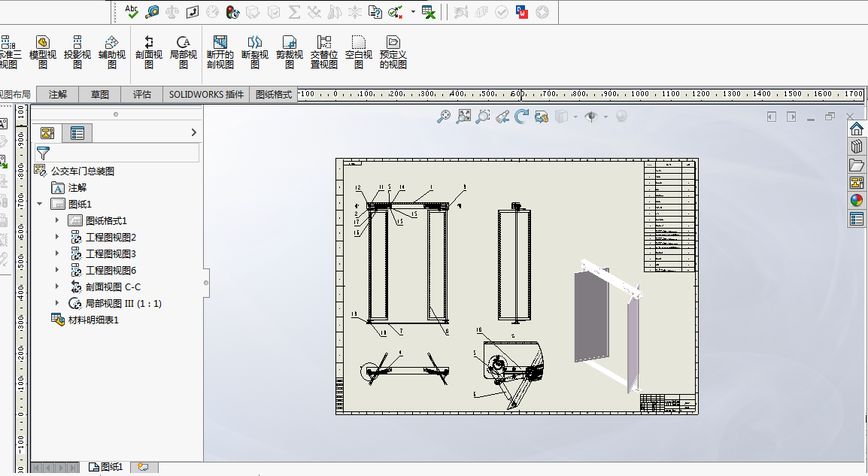Create a Detail View (局部视图)
Screen dimensions: 868x476
184,52
